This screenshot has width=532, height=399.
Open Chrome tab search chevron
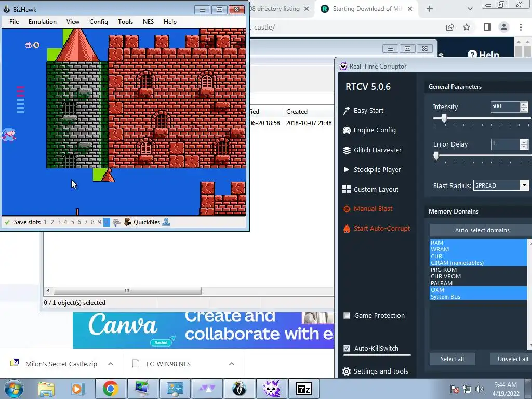(x=470, y=9)
